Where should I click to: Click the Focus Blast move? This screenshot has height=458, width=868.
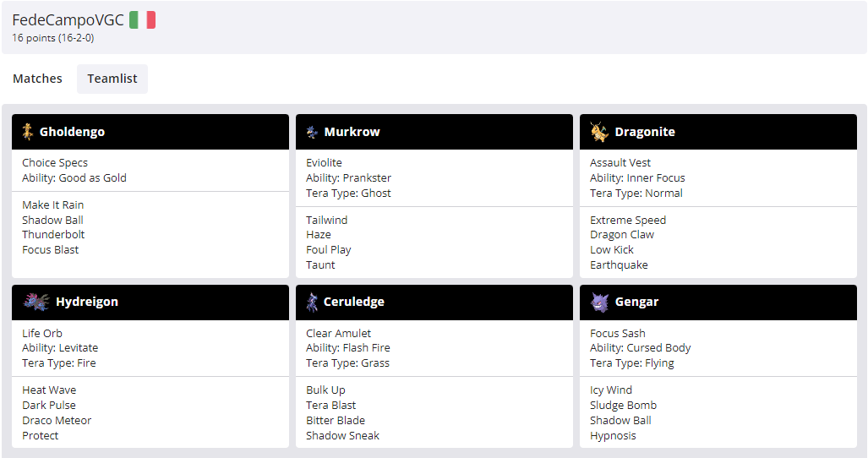[x=51, y=250]
